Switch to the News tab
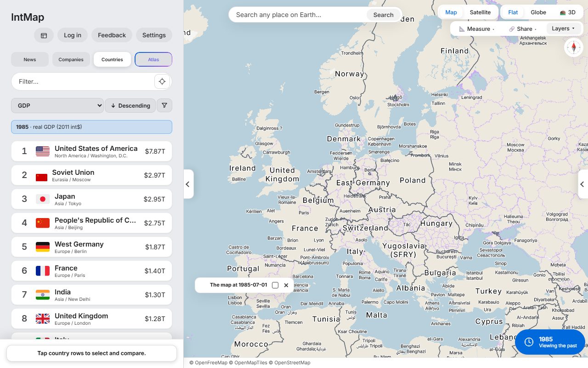Screen dimensions: 588x368 pos(30,59)
